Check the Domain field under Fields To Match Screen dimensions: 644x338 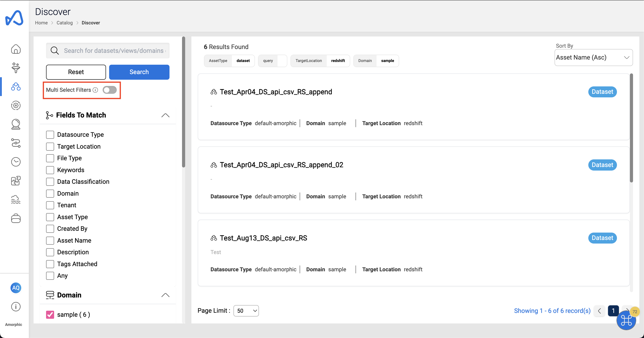[50, 193]
